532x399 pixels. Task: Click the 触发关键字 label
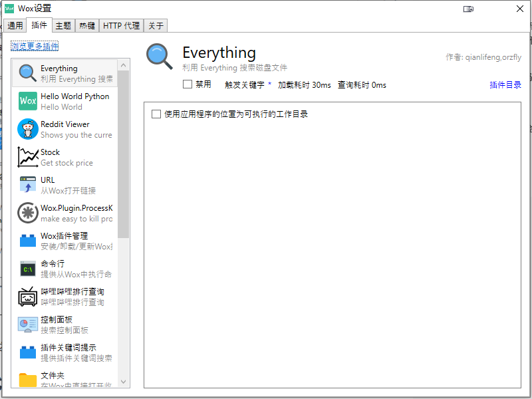click(245, 85)
